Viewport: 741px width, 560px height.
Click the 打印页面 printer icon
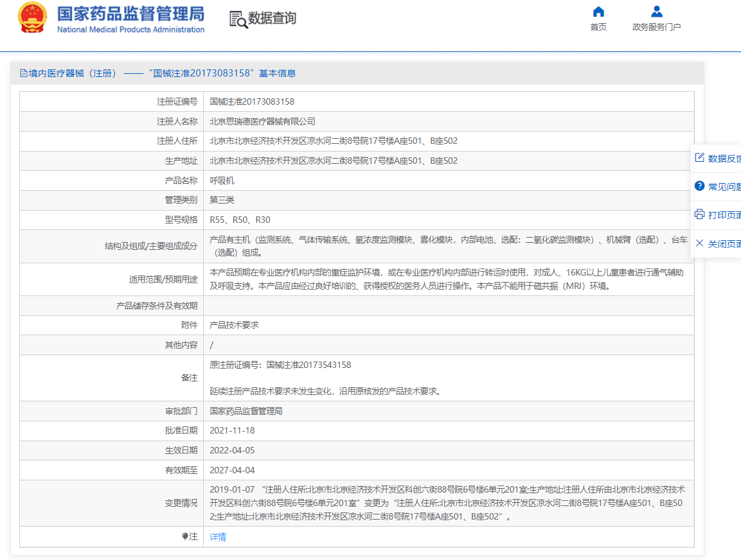(699, 214)
